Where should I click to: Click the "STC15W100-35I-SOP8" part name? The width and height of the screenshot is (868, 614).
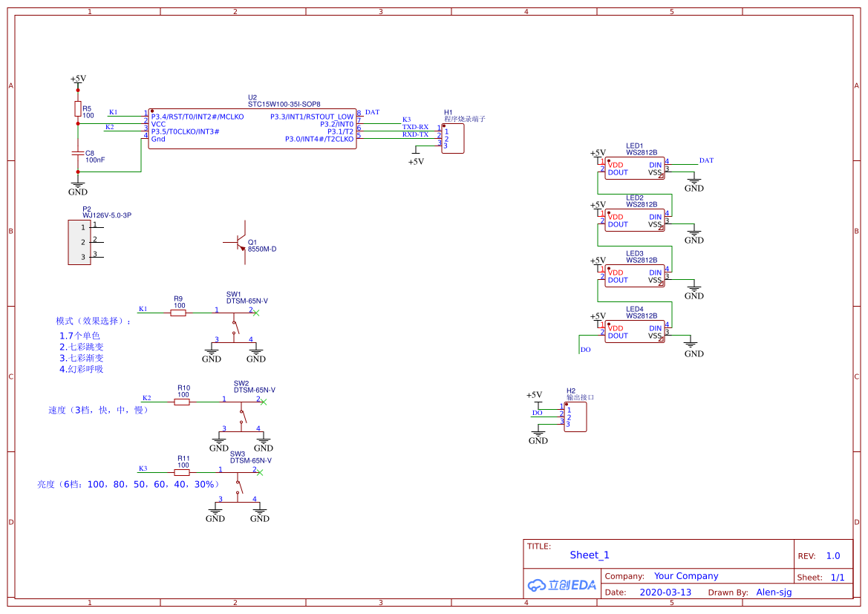pyautogui.click(x=284, y=104)
